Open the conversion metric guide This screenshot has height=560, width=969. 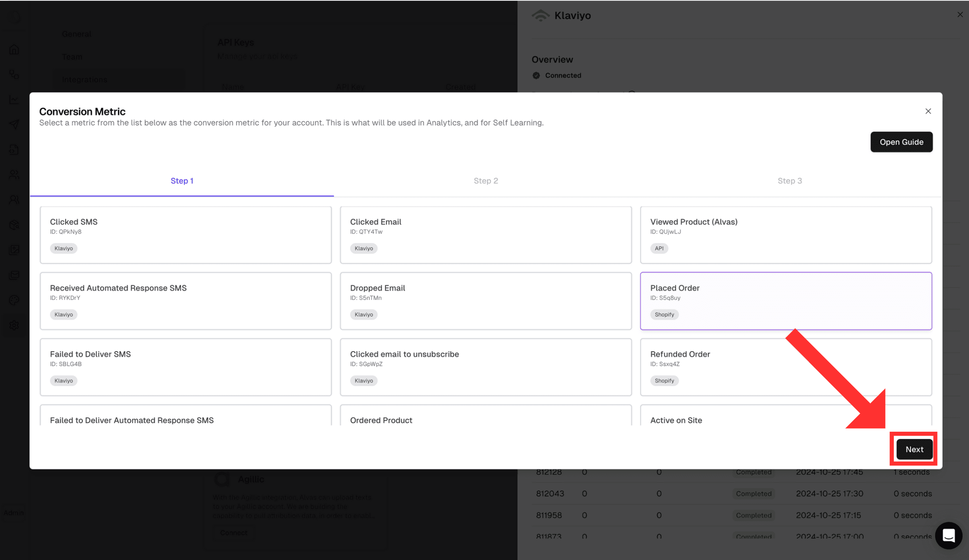pyautogui.click(x=901, y=142)
